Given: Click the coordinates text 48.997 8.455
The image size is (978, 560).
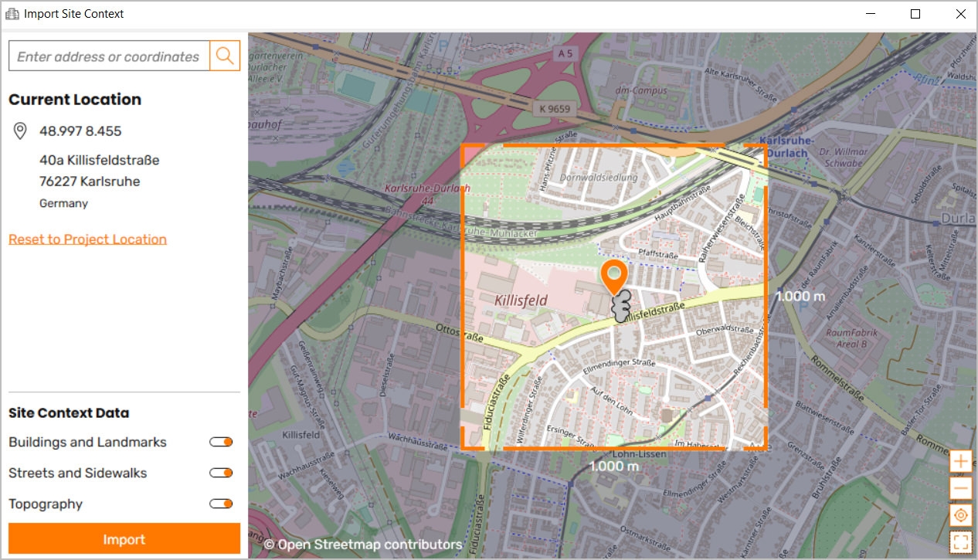Looking at the screenshot, I should click(x=80, y=131).
